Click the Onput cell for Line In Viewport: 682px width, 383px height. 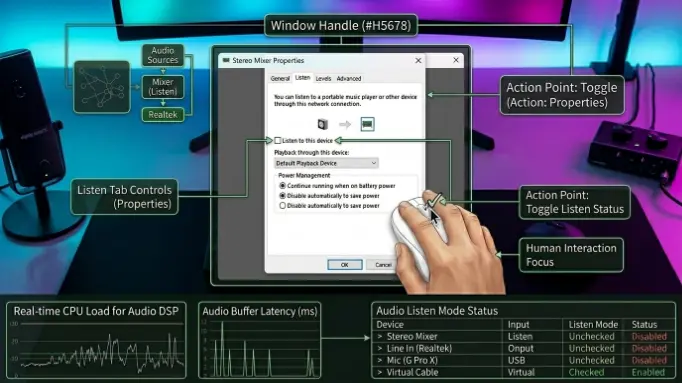point(520,348)
